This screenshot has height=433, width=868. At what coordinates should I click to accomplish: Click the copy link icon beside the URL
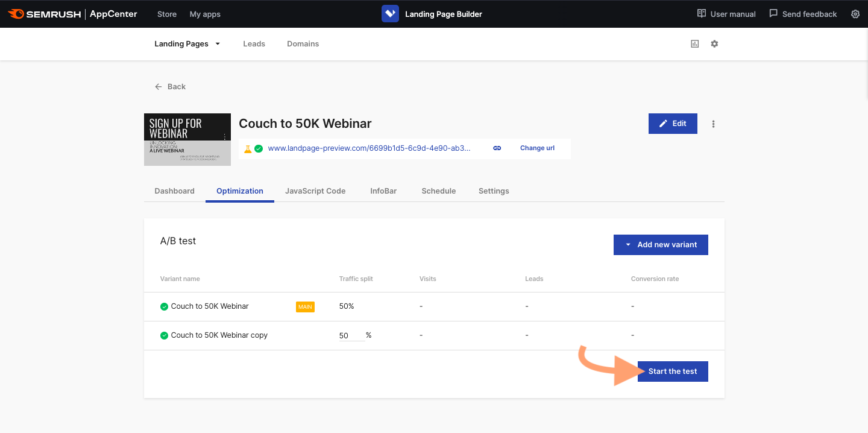click(497, 148)
